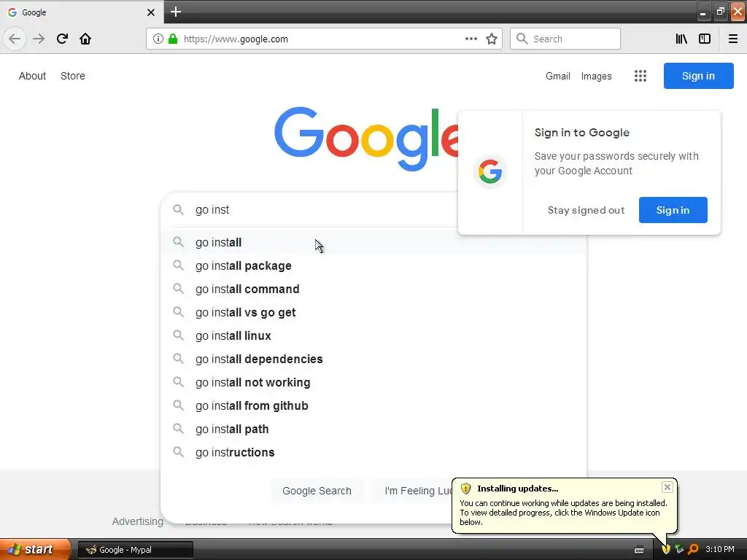
Task: Click the Windows Update shield tray icon
Action: pyautogui.click(x=665, y=549)
